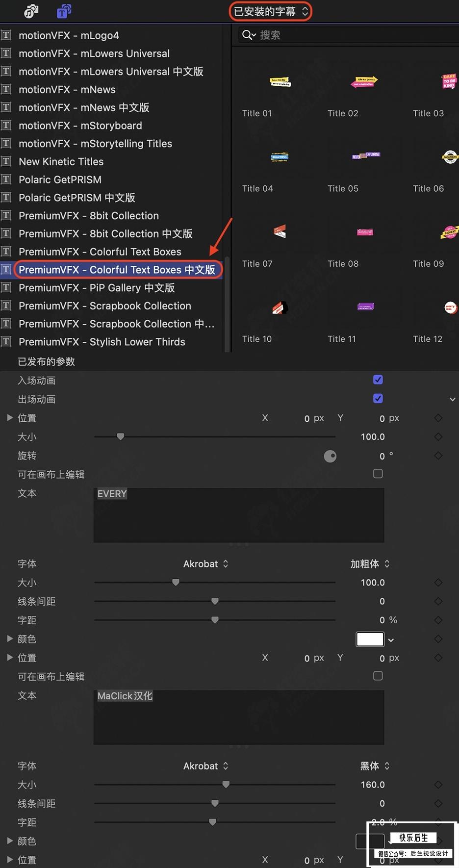Select the Title 11 thumbnail
Viewport: 459px width, 868px height.
pos(366,306)
